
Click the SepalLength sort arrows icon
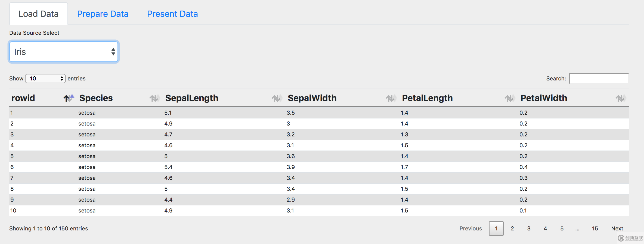277,98
